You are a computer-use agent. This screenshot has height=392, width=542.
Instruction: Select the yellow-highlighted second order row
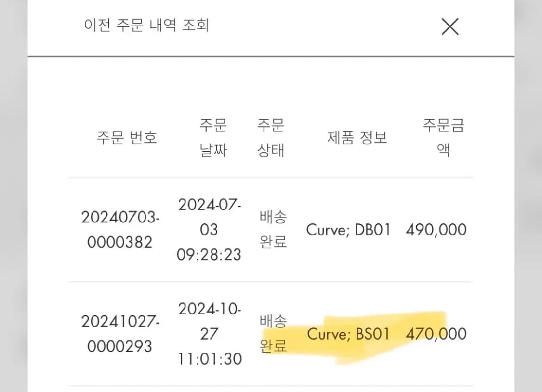[270, 334]
